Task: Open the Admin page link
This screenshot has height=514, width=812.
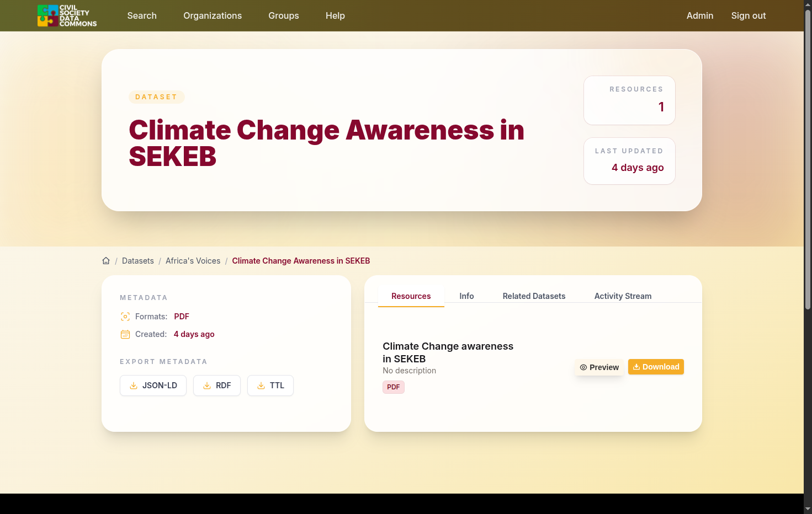Action: pos(700,15)
